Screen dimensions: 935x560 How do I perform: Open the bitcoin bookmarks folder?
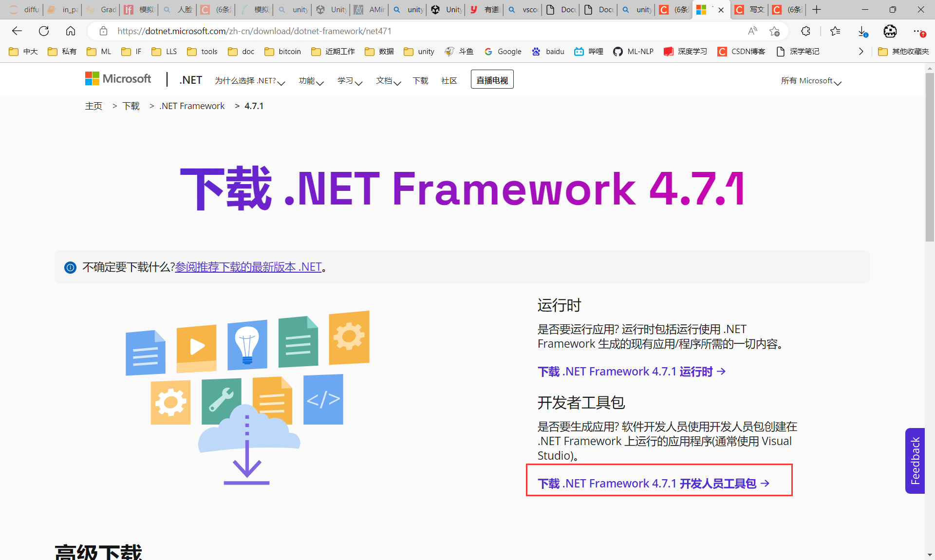click(x=282, y=52)
